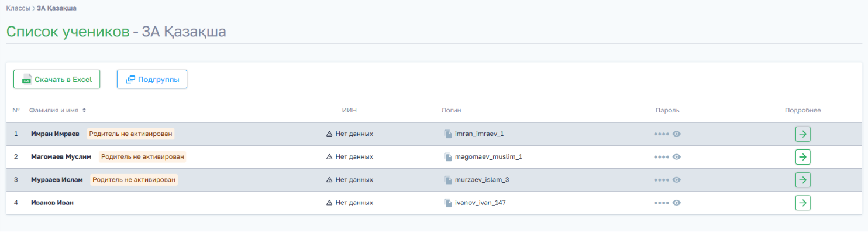Select student name Имран Имраев

55,134
